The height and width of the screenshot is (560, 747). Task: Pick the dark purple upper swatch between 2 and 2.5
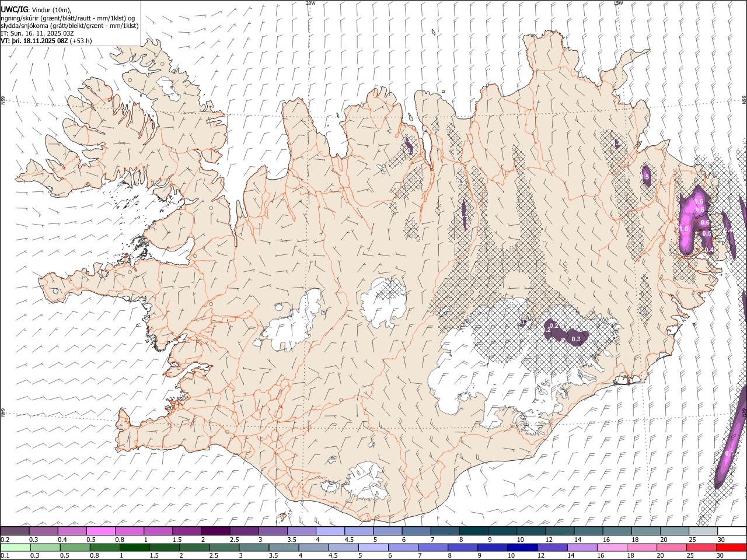tap(215, 531)
